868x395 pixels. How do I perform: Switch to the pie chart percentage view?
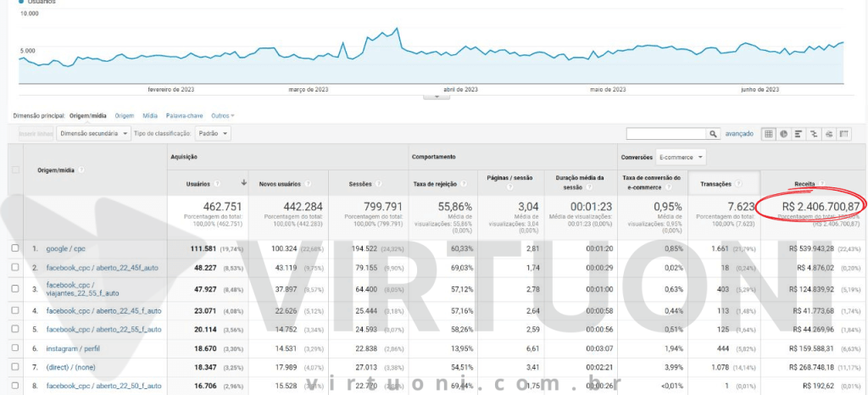(x=784, y=134)
